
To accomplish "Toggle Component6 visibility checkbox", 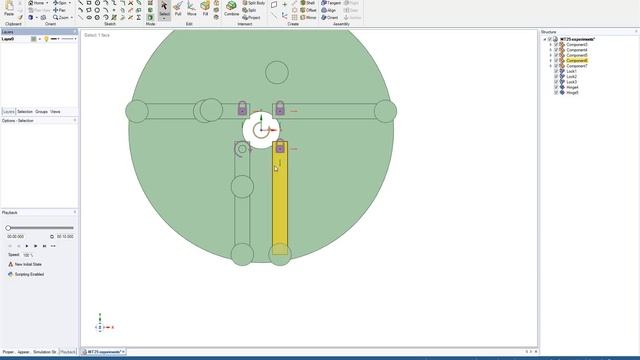I will pos(556,60).
